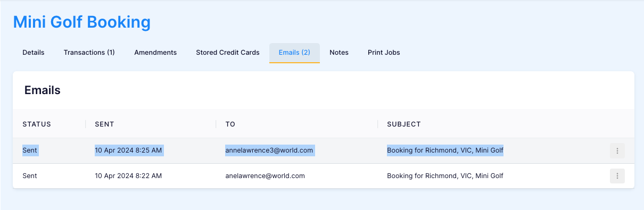Click the TO column header
644x210 pixels.
click(230, 124)
